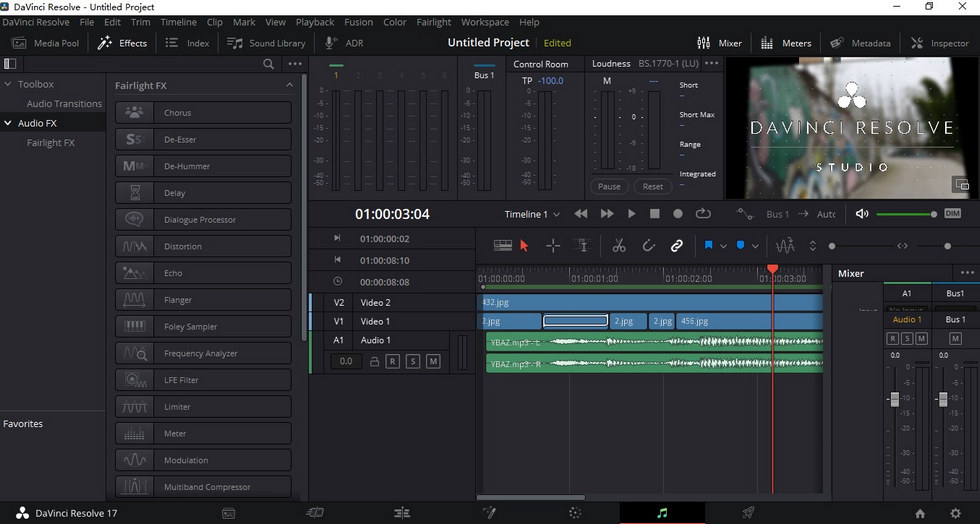Open the Workspace menu
980x524 pixels.
(x=485, y=22)
